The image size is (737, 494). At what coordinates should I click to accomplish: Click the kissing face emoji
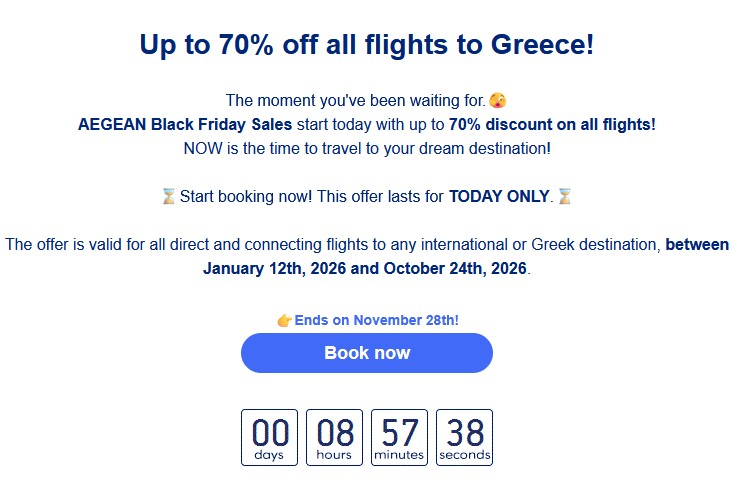pos(498,101)
